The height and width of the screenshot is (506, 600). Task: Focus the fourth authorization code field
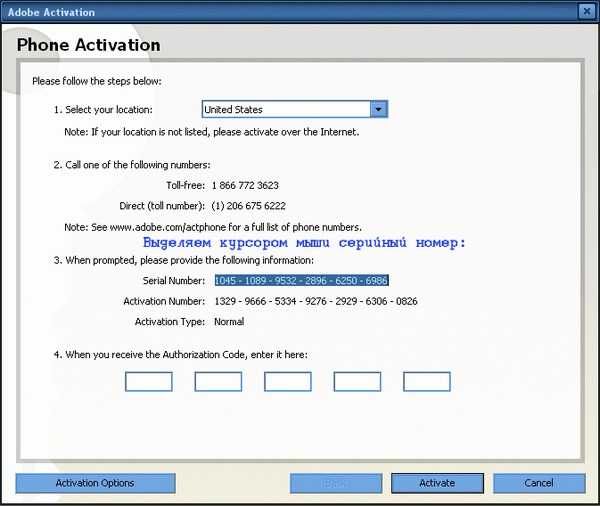[x=357, y=382]
